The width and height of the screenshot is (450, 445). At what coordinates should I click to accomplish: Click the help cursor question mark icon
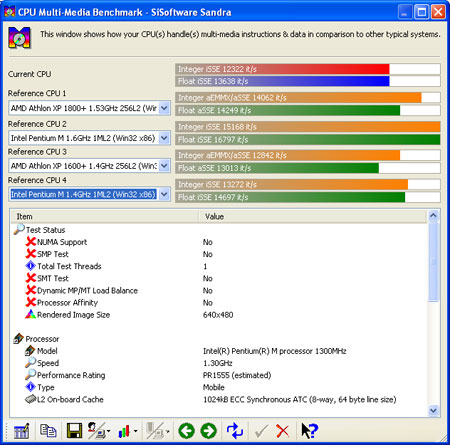309,431
